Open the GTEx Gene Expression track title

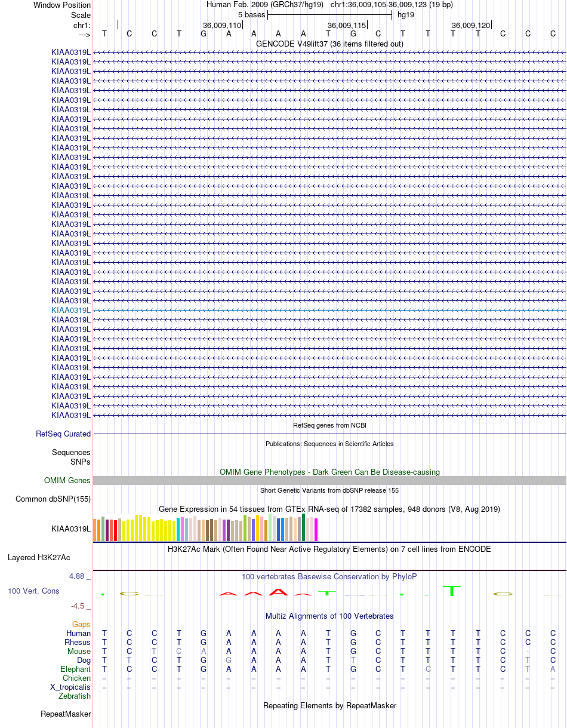[x=329, y=509]
